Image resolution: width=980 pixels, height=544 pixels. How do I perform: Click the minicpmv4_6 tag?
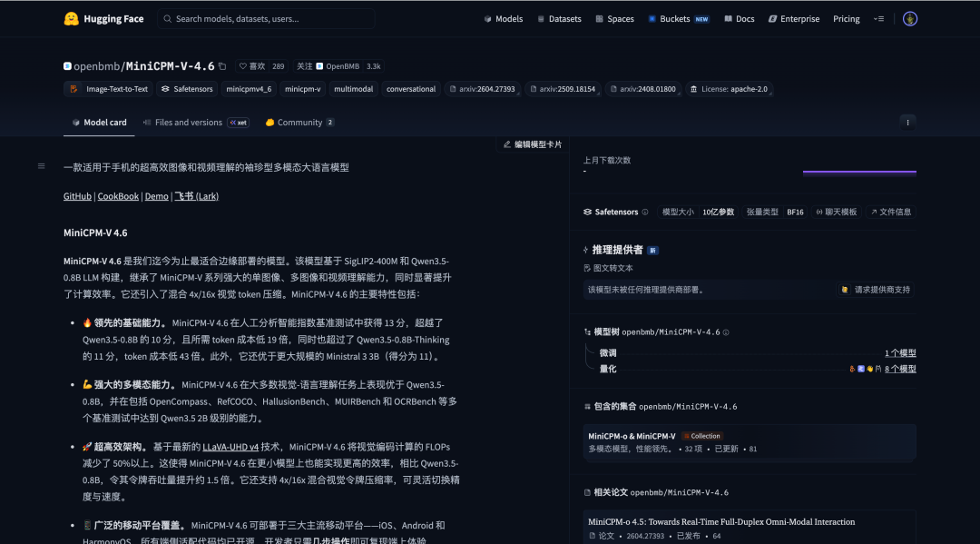pos(249,89)
